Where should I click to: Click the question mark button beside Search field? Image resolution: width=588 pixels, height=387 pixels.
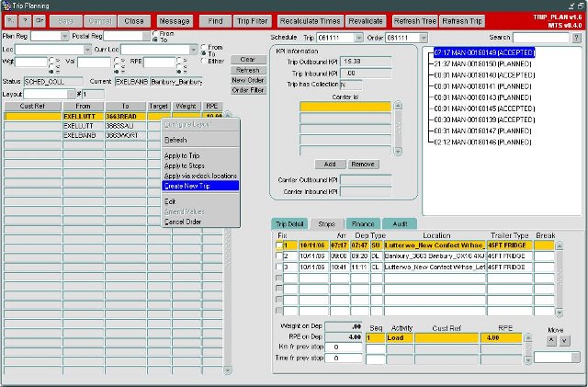[576, 38]
